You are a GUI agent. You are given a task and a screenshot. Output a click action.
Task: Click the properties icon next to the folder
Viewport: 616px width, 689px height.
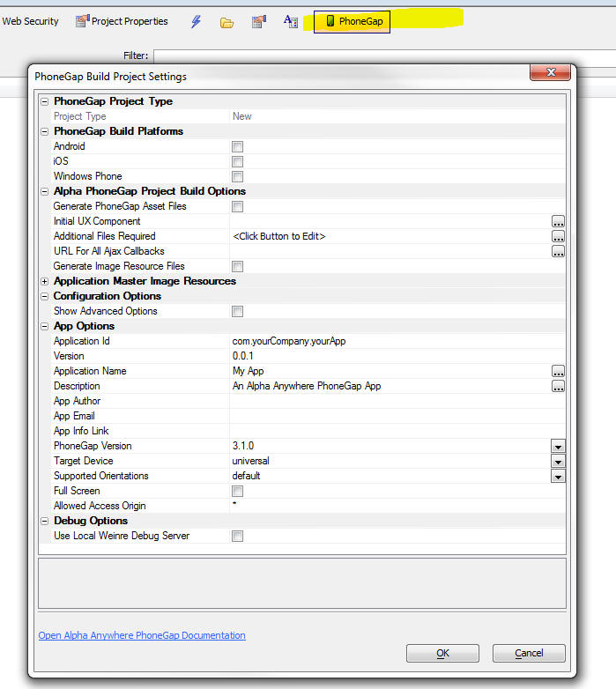[259, 21]
